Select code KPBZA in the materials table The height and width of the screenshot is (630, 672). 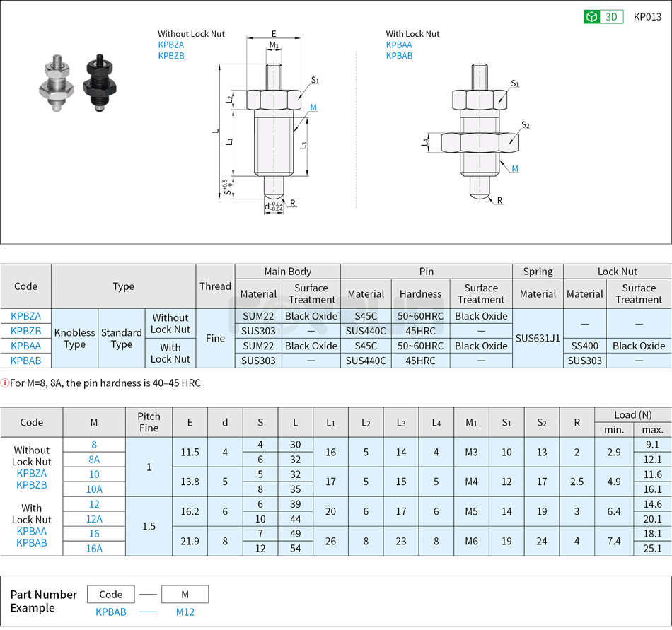tap(25, 316)
